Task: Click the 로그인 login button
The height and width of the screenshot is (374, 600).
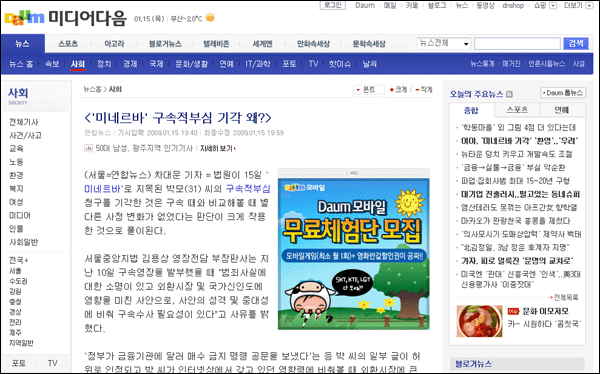Action: [333, 5]
